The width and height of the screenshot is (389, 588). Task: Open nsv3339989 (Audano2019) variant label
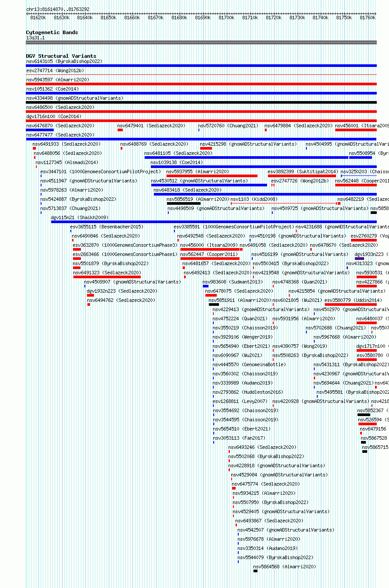point(243,383)
